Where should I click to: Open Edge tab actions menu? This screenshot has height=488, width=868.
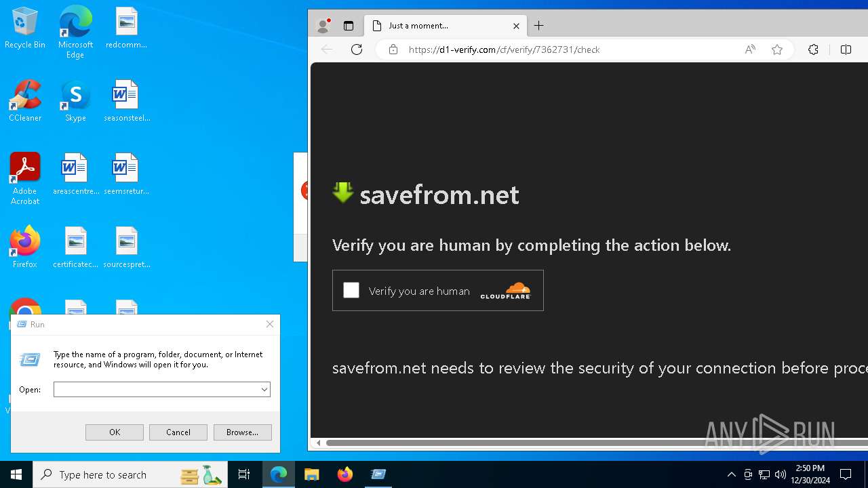click(349, 26)
